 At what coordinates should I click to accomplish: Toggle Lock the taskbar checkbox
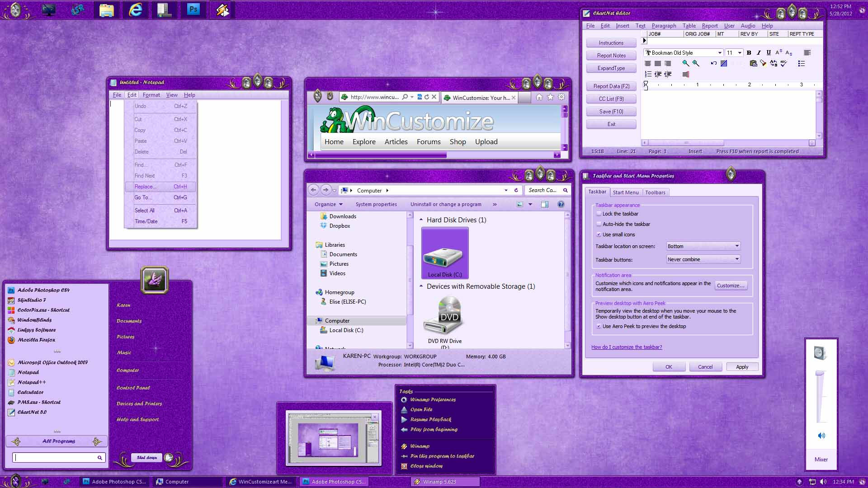[x=599, y=214]
